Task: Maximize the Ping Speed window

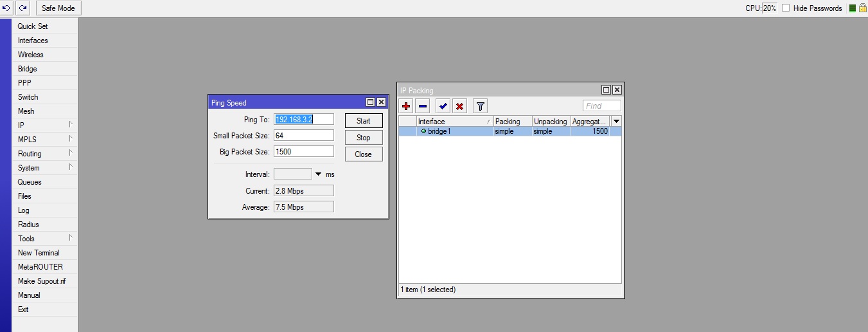Action: point(371,102)
